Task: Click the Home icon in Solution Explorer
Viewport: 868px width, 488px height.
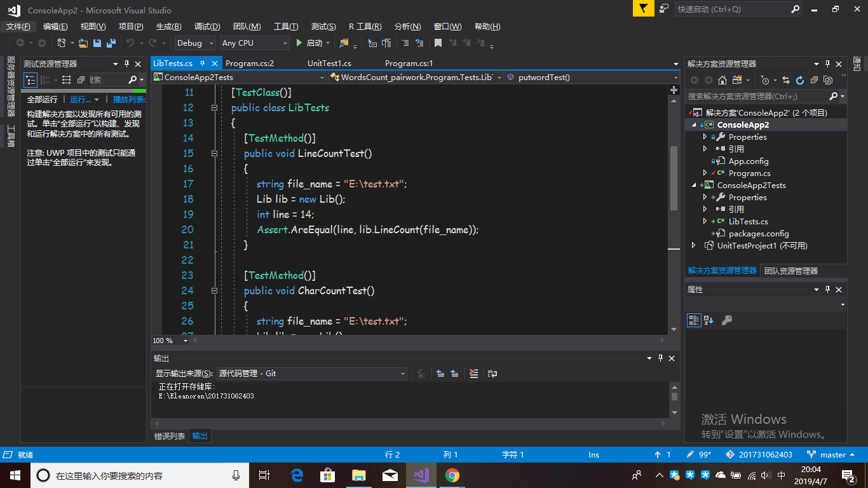Action: point(722,80)
